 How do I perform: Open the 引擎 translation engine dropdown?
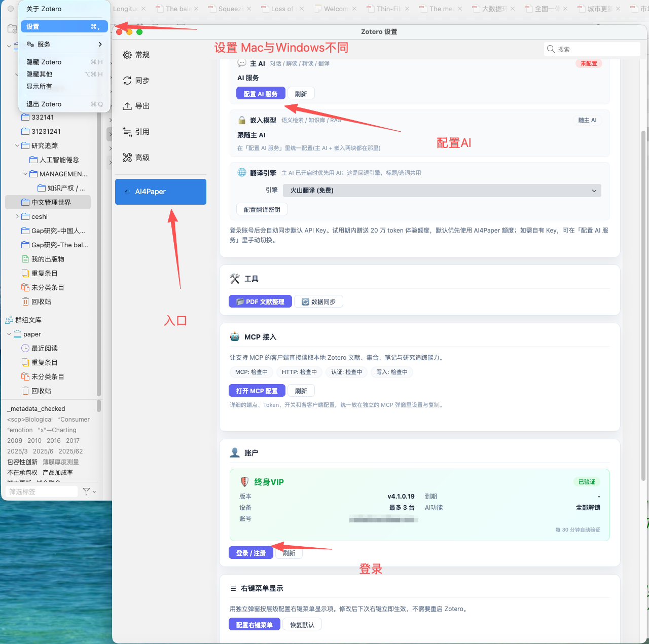tap(442, 191)
